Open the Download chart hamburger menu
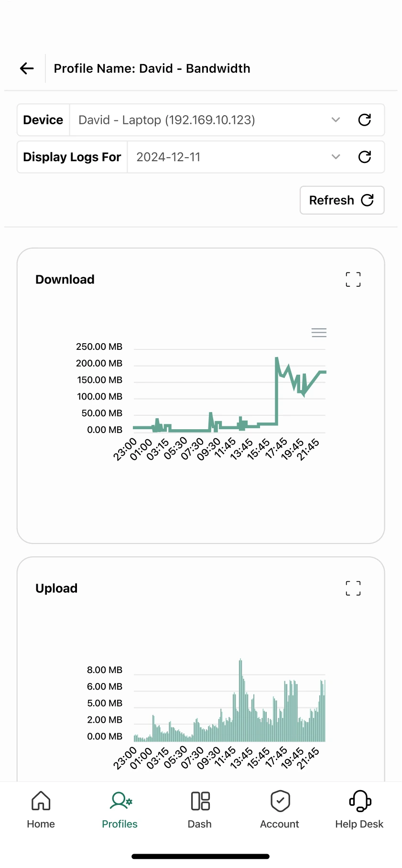The image size is (402, 868). [319, 333]
